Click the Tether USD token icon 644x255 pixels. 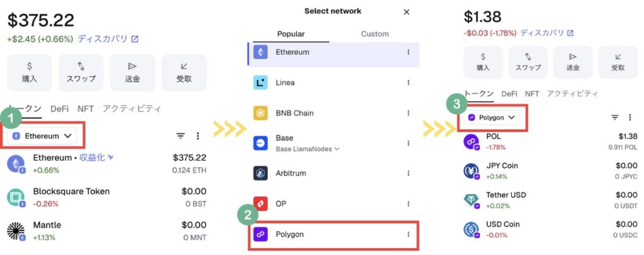point(472,200)
